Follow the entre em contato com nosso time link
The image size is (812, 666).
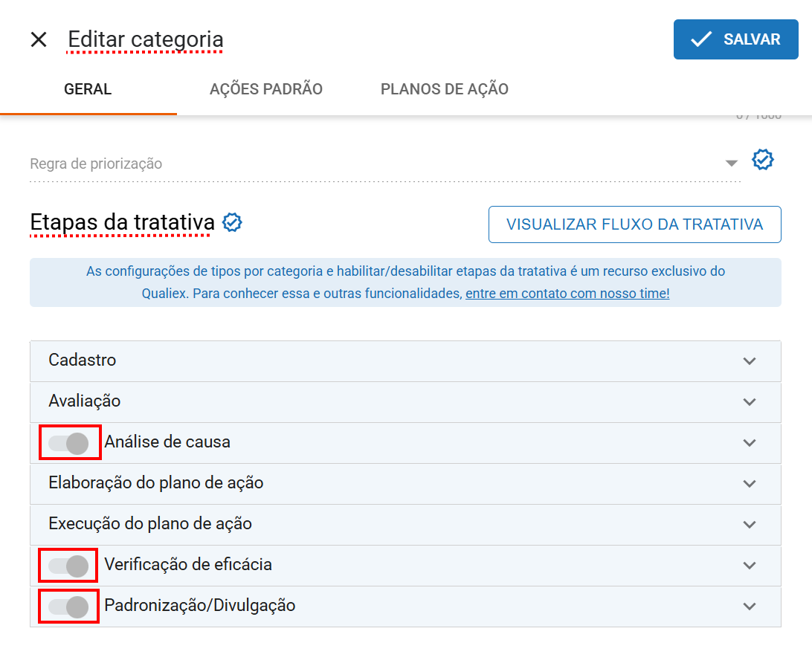point(567,294)
